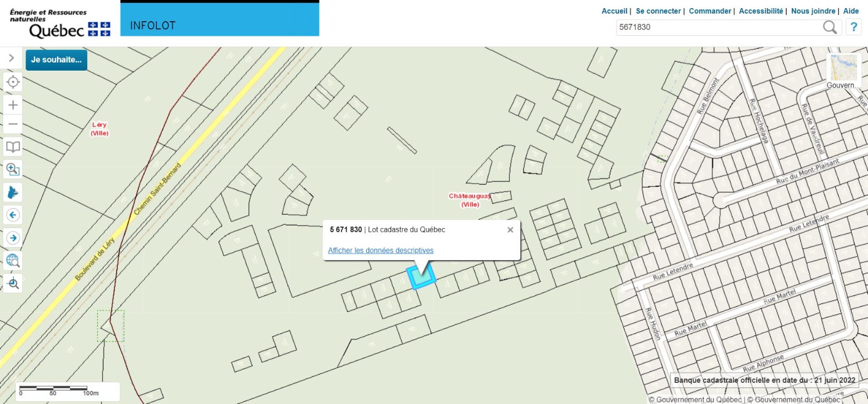
Task: Click the 'Châteauguay (Ville)' map label
Action: click(x=470, y=200)
